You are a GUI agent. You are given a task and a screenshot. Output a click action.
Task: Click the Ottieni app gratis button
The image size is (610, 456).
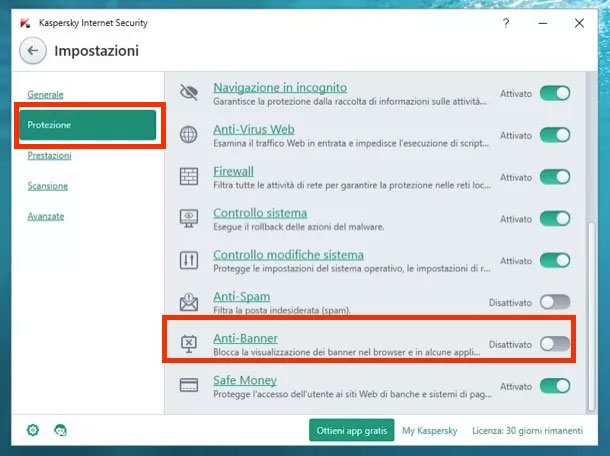[350, 430]
